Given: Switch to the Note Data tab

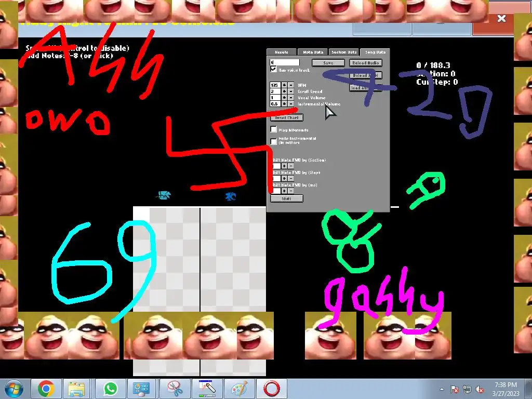Looking at the screenshot, I should click(x=313, y=52).
